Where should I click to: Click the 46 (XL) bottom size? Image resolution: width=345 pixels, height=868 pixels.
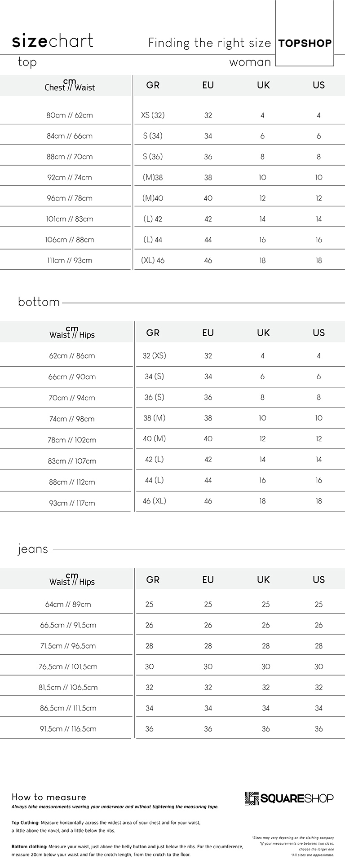pyautogui.click(x=154, y=501)
